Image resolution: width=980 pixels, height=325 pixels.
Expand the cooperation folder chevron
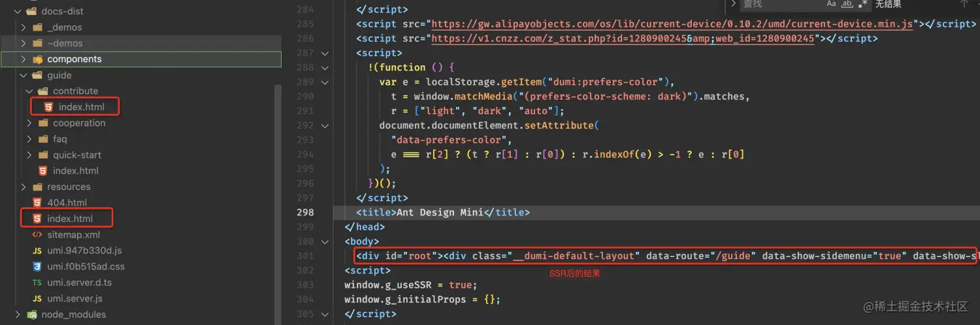point(29,123)
